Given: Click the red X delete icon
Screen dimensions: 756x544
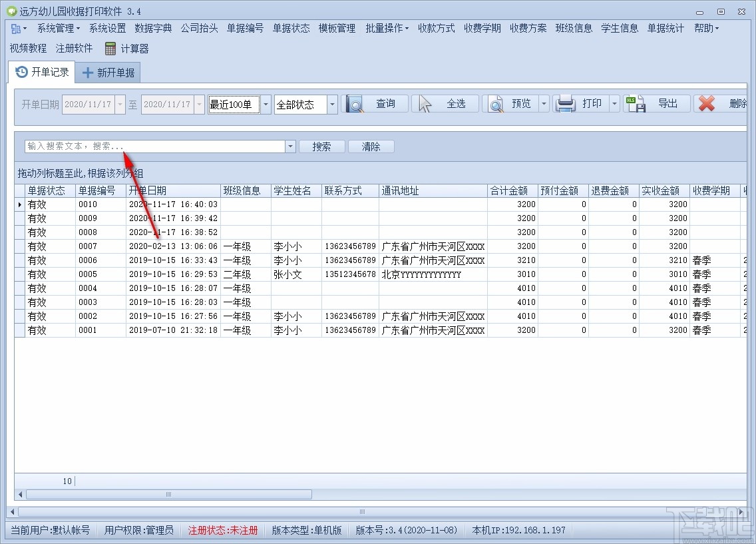Looking at the screenshot, I should tap(706, 104).
